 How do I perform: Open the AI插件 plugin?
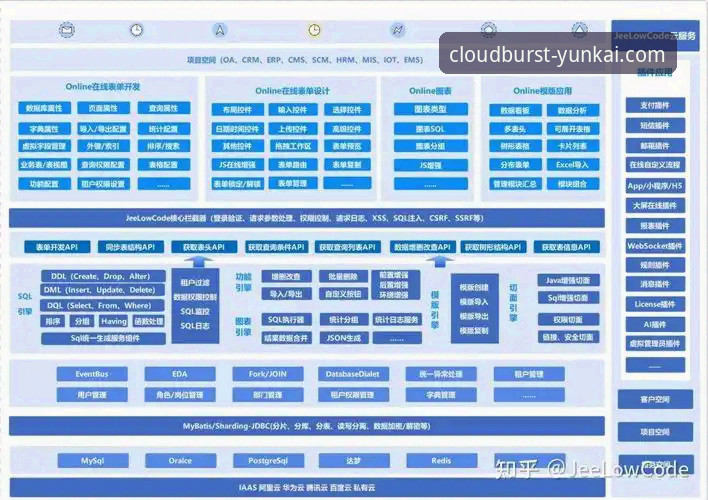point(655,324)
